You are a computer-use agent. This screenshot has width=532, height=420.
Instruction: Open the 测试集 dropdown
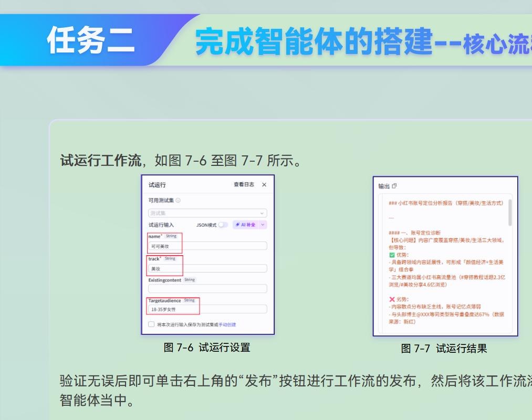pyautogui.click(x=207, y=213)
